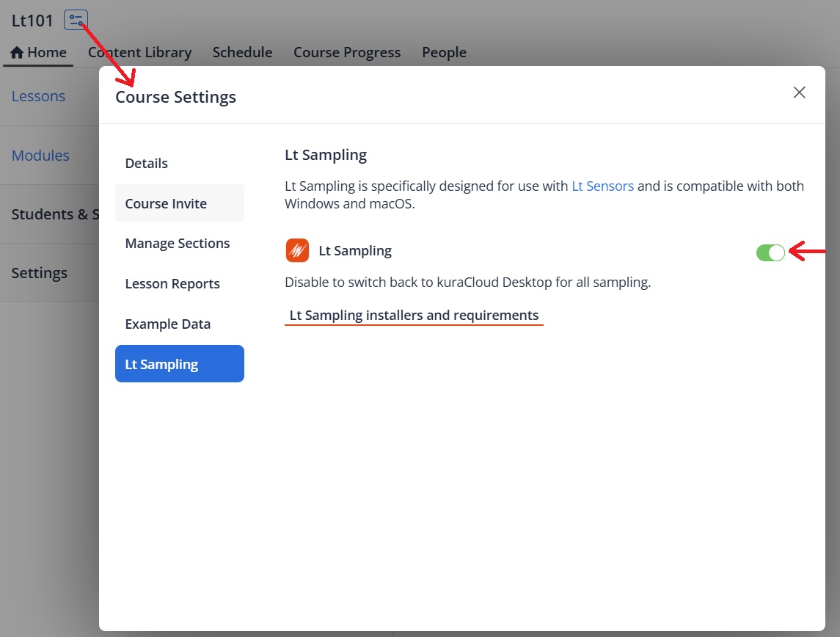Click the Home house icon
The width and height of the screenshot is (840, 637).
[17, 53]
